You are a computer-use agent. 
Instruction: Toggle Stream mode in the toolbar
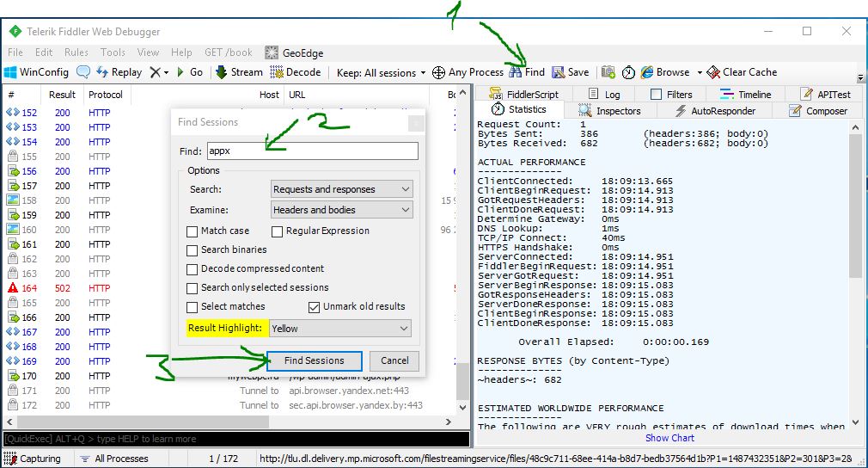(x=239, y=72)
